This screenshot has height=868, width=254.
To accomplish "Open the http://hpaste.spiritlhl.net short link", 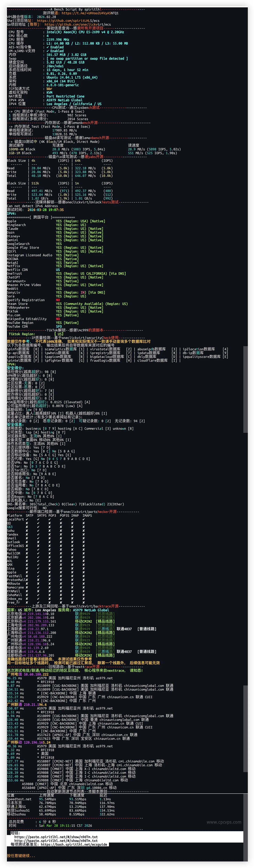I will tap(56, 840).
